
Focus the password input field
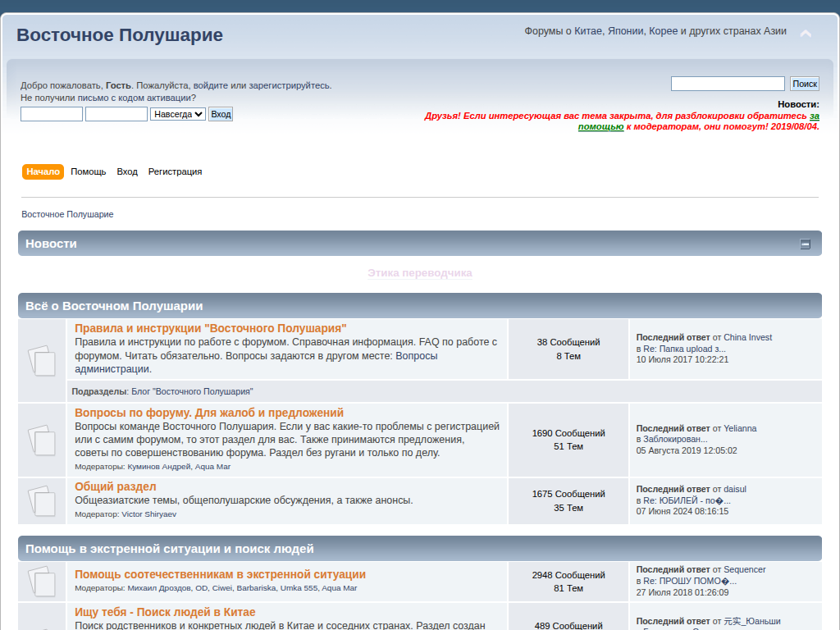click(116, 114)
